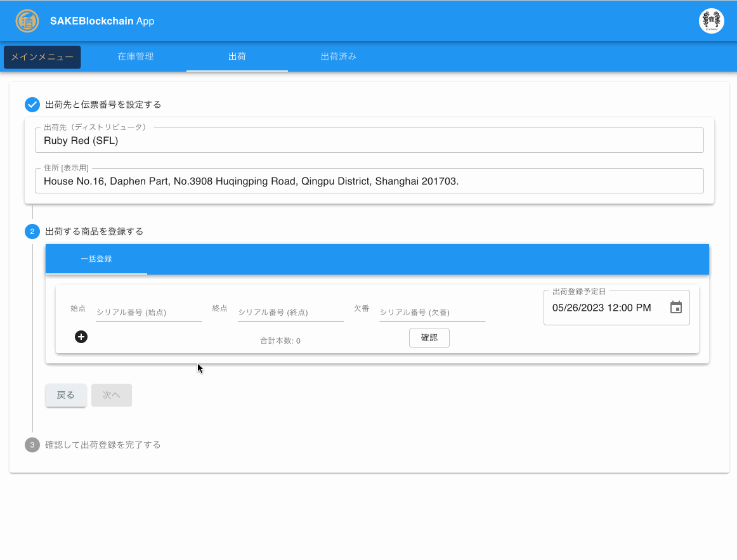
Task: Go to the 出荷済み tab
Action: [x=339, y=56]
